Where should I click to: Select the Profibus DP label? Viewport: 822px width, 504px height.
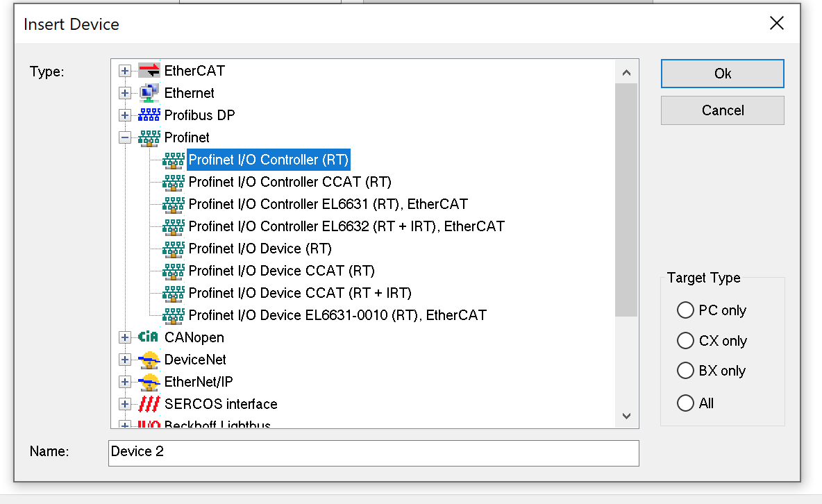click(200, 115)
